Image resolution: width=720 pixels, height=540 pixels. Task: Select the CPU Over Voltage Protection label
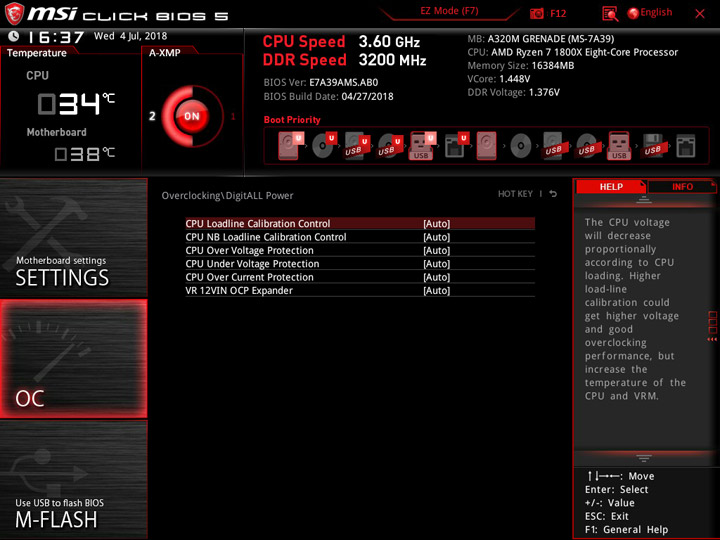[249, 250]
